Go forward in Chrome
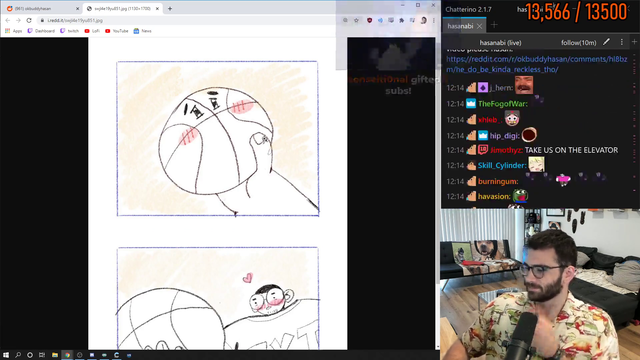The image size is (640, 360). click(18, 20)
